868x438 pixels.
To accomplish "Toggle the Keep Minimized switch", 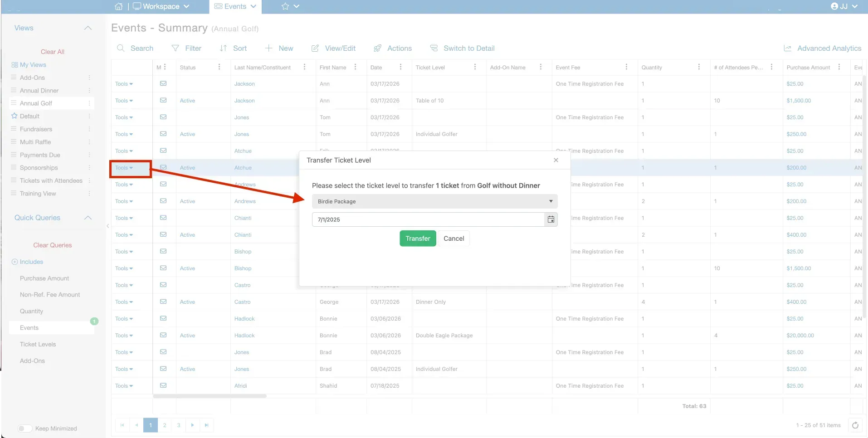I will (24, 428).
